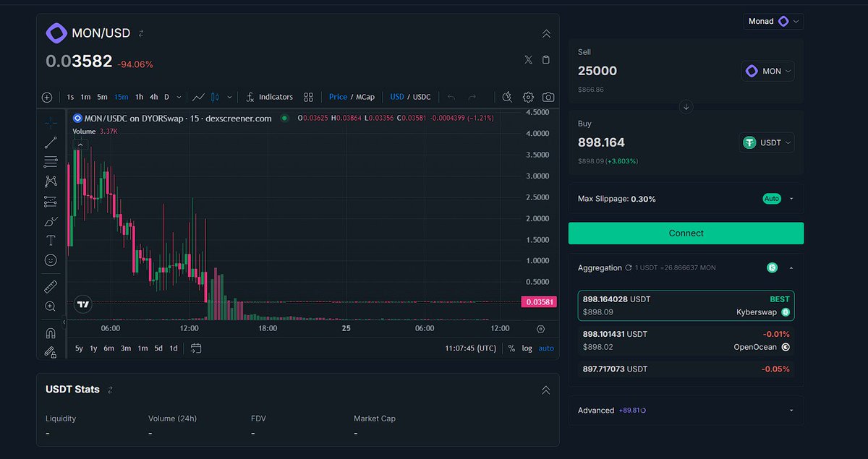This screenshot has width=868, height=459.
Task: Denominate the chart in USDC
Action: (422, 97)
